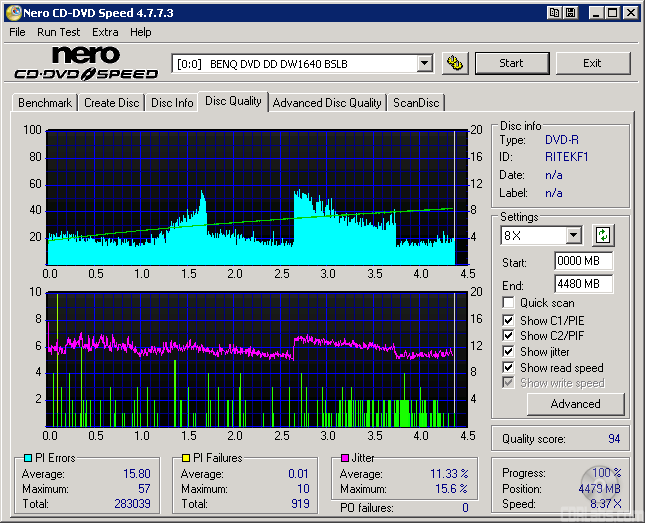Click the End position input field
The width and height of the screenshot is (645, 523).
click(583, 284)
